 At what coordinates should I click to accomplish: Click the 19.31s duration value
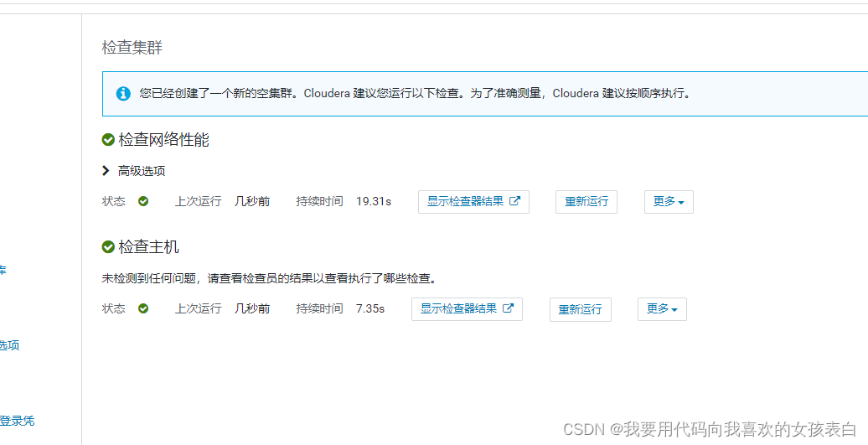[374, 201]
